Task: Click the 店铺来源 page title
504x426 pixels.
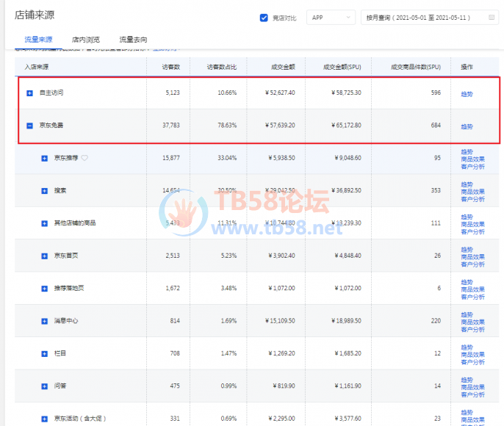Action: [35, 15]
